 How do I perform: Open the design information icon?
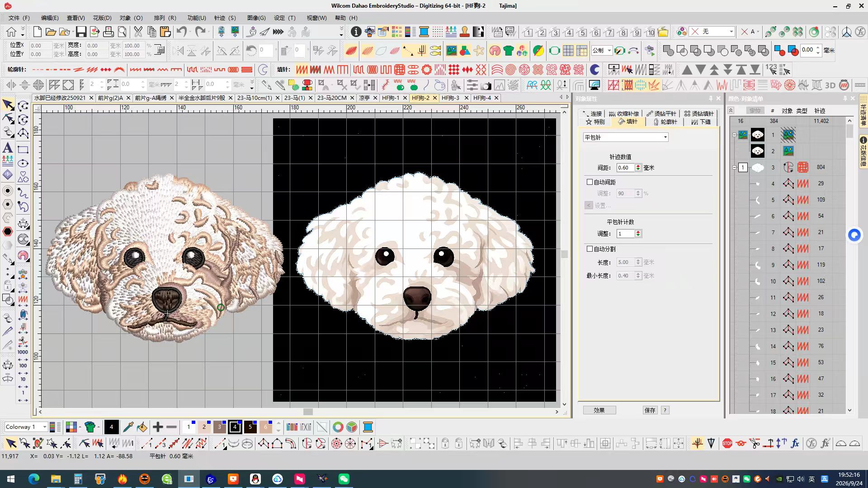click(x=356, y=32)
